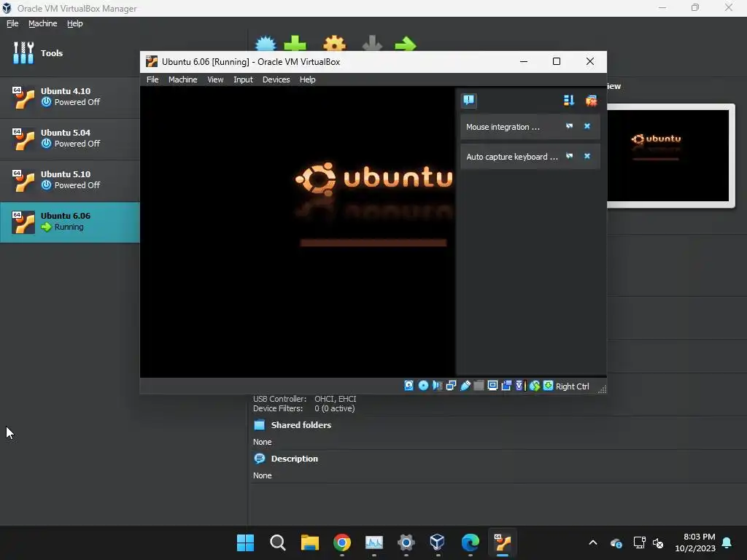Click the running VirtualBox VM taskbar icon
The image size is (747, 560).
click(x=503, y=542)
